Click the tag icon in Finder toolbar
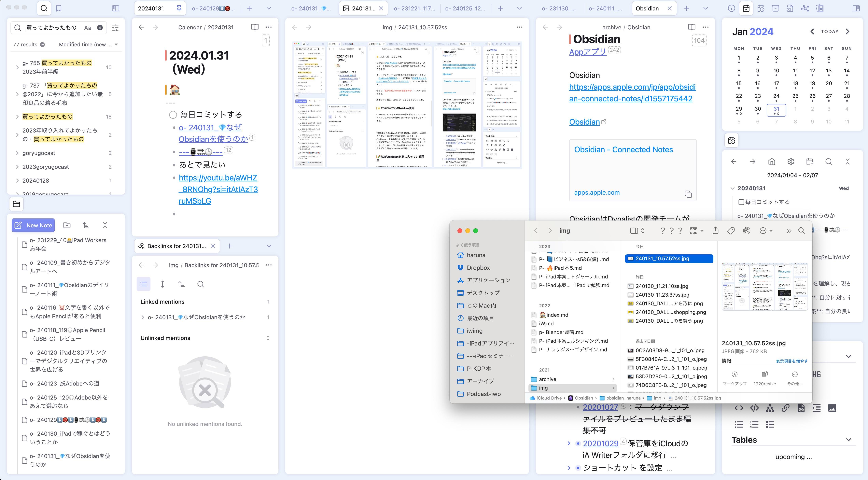This screenshot has width=868, height=480. (x=731, y=231)
